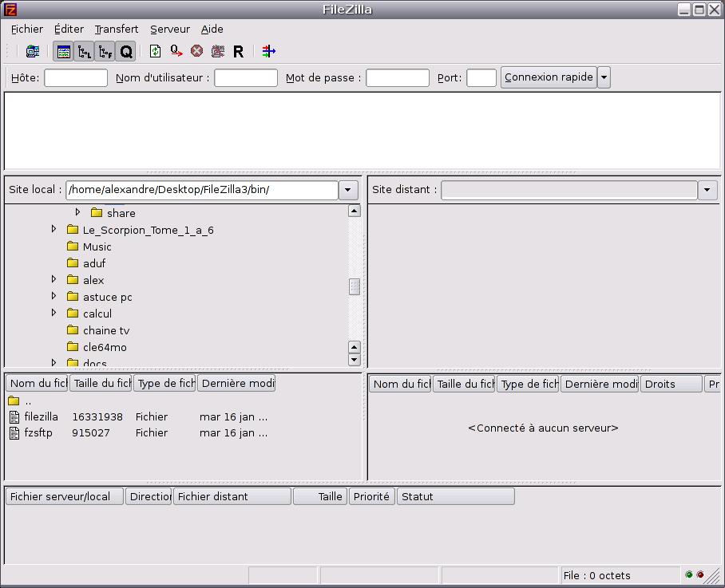
Task: Select the fzsftp file name in local list
Action: click(38, 432)
